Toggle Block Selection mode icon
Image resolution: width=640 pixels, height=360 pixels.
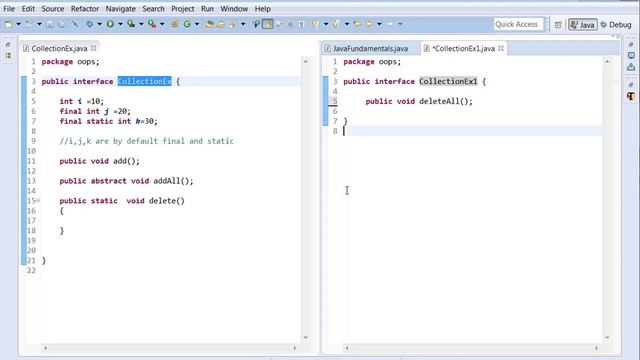click(290, 24)
